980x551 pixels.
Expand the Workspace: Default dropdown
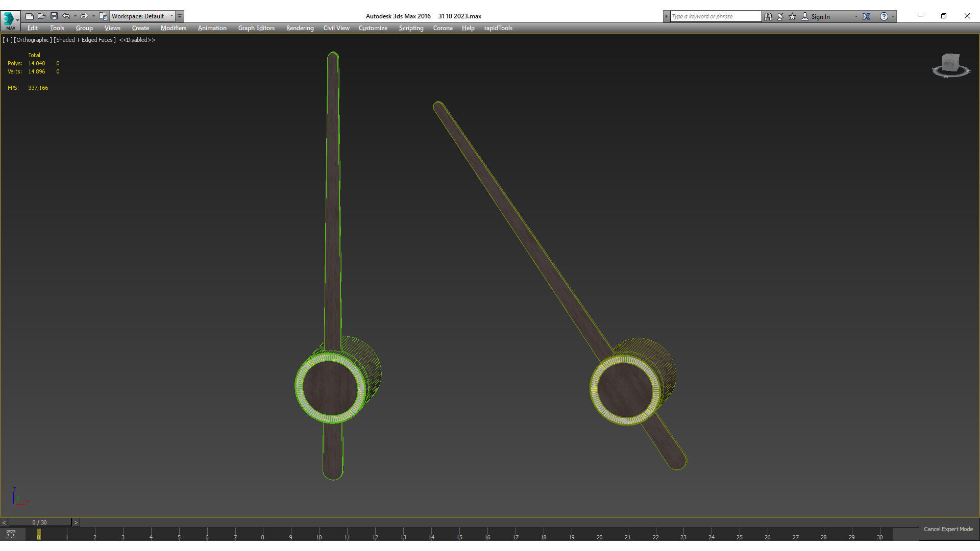[171, 16]
